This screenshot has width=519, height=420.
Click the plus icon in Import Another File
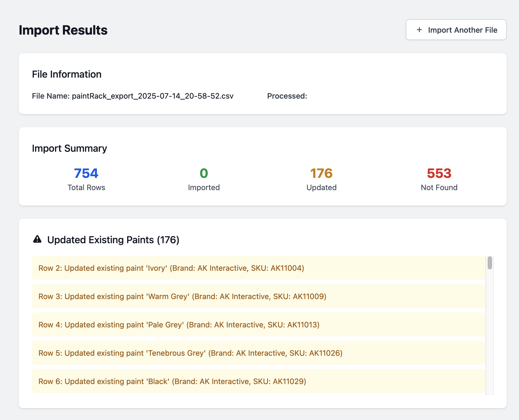pos(419,30)
